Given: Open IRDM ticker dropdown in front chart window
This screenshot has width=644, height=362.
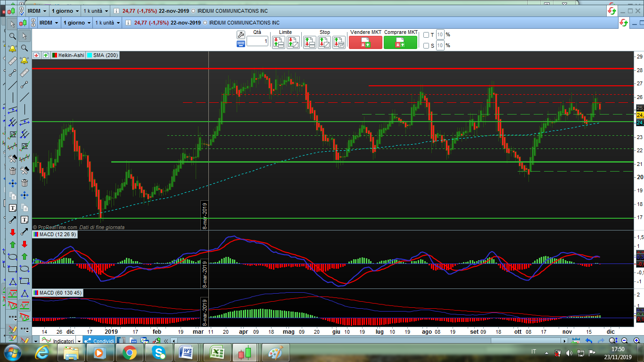Looking at the screenshot, I should (x=56, y=23).
